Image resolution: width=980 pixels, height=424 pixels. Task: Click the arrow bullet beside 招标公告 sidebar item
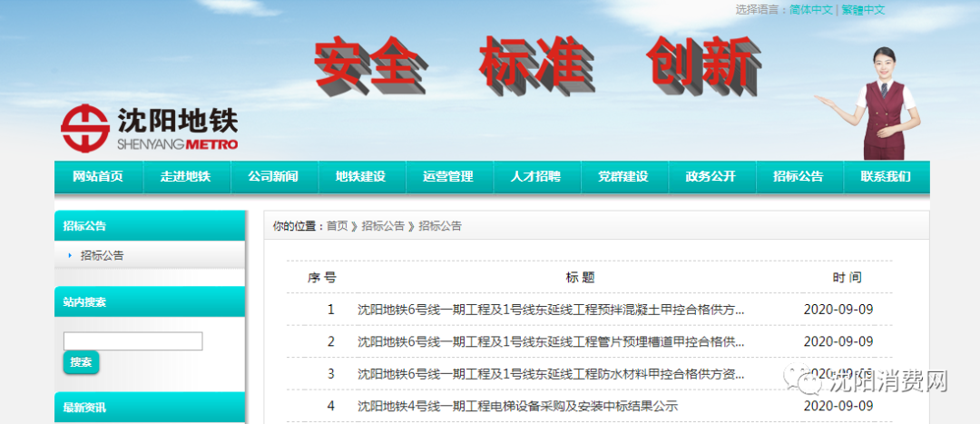70,256
